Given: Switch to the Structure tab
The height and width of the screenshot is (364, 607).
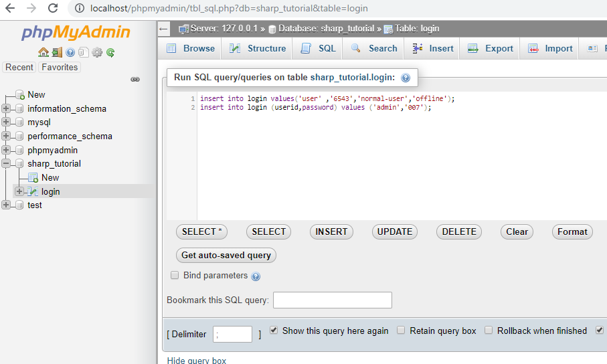Looking at the screenshot, I should point(257,48).
